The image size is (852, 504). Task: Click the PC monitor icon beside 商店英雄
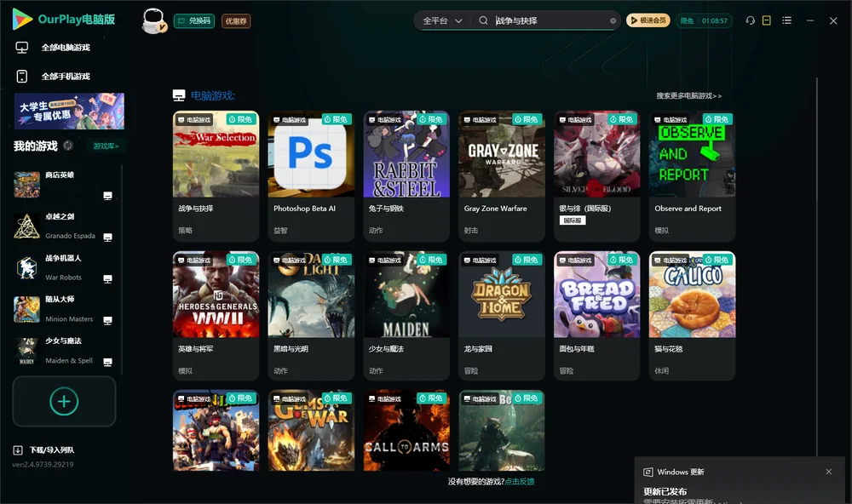click(x=107, y=196)
